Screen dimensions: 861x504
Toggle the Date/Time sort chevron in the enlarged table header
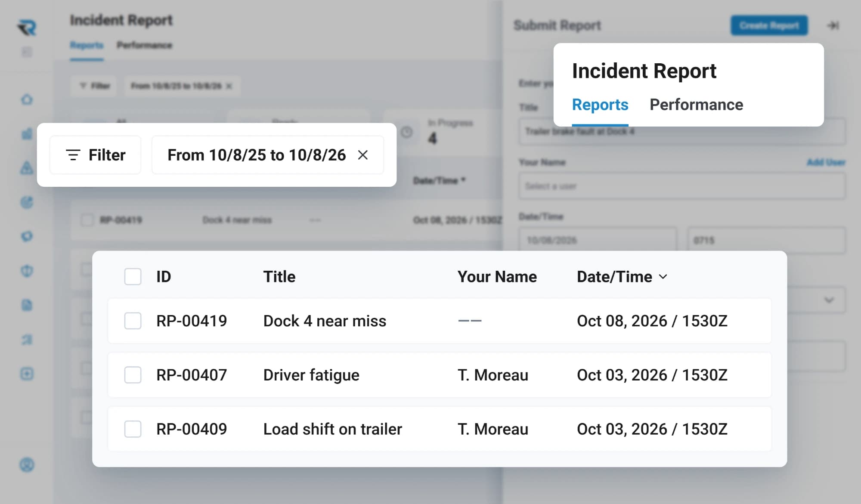[x=663, y=277]
